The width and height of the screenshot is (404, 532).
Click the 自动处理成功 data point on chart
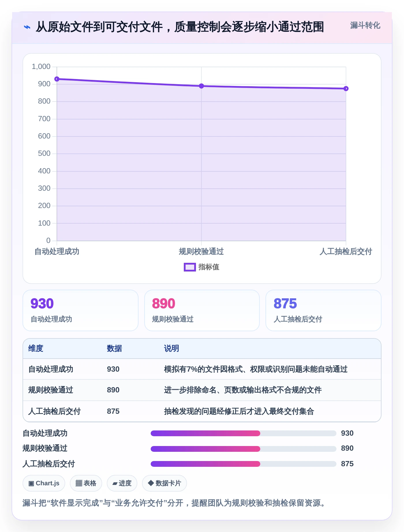coord(57,79)
